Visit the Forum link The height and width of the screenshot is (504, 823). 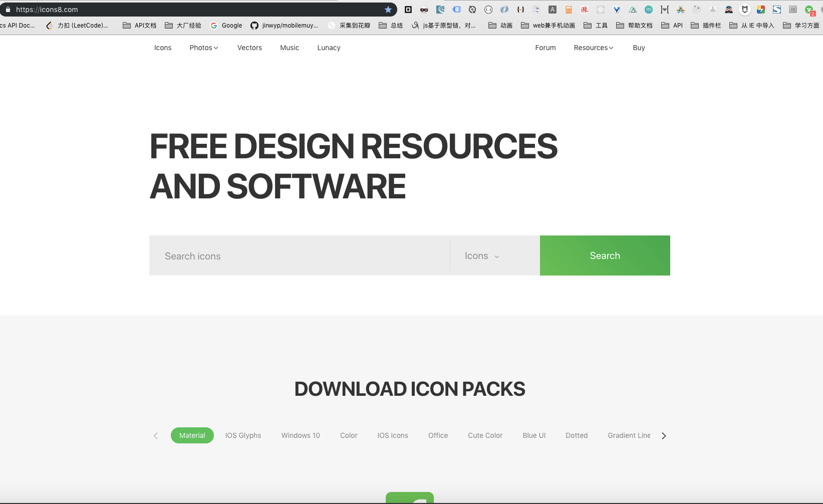(545, 48)
